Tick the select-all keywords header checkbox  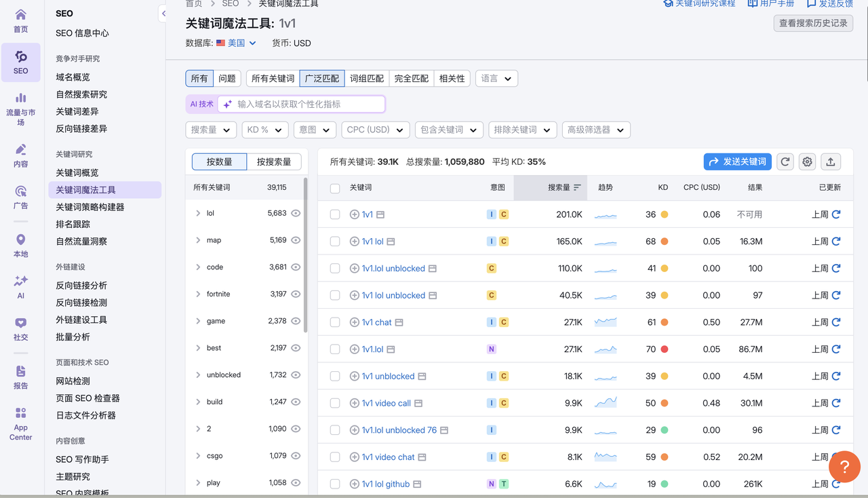(335, 188)
